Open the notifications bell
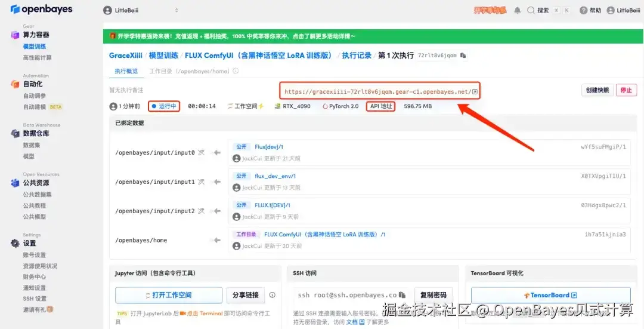 pyautogui.click(x=518, y=10)
